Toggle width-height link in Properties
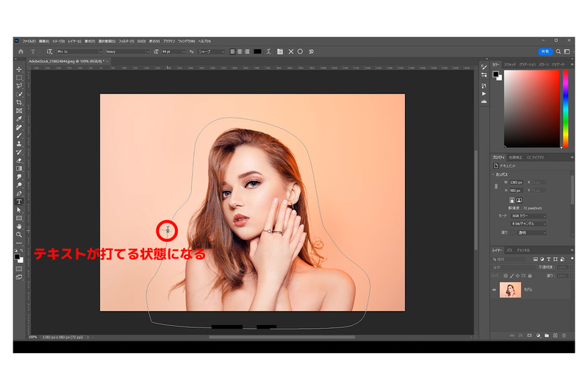Image resolution: width=588 pixels, height=392 pixels. pyautogui.click(x=496, y=186)
